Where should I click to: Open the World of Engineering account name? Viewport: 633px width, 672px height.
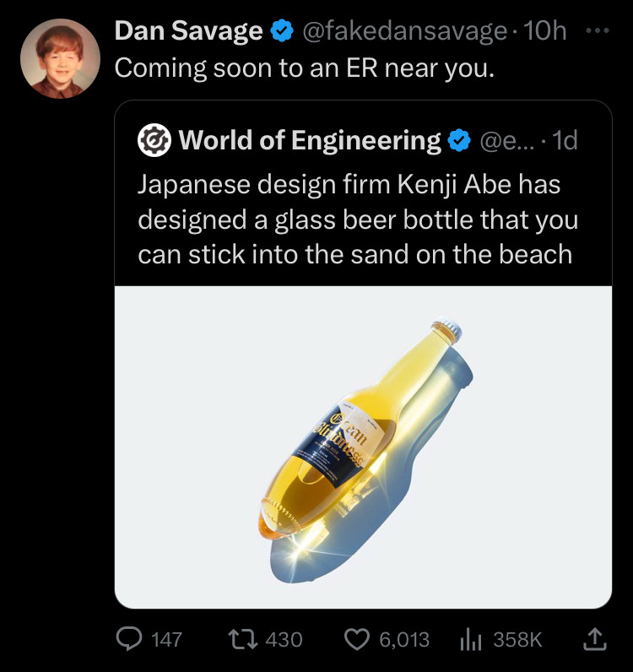tap(309, 141)
